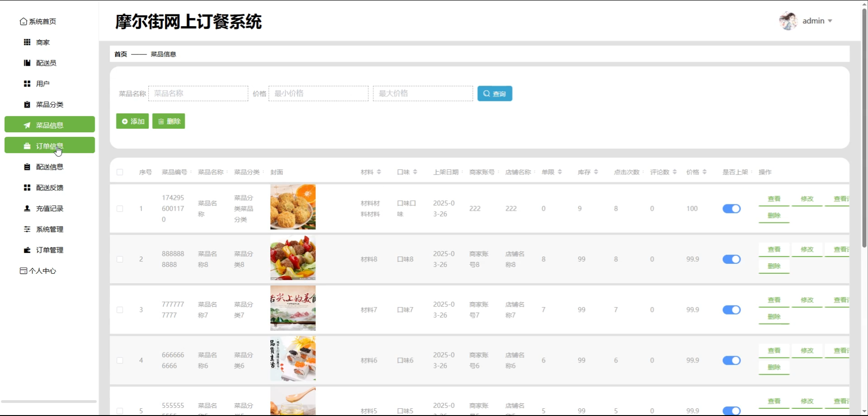Check the checkbox for row 2

point(120,259)
